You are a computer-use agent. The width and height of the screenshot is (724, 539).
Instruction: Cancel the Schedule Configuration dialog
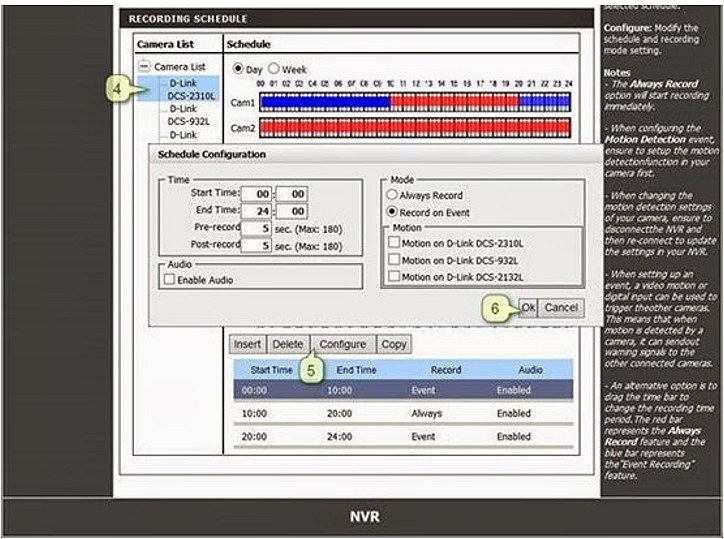(x=561, y=308)
